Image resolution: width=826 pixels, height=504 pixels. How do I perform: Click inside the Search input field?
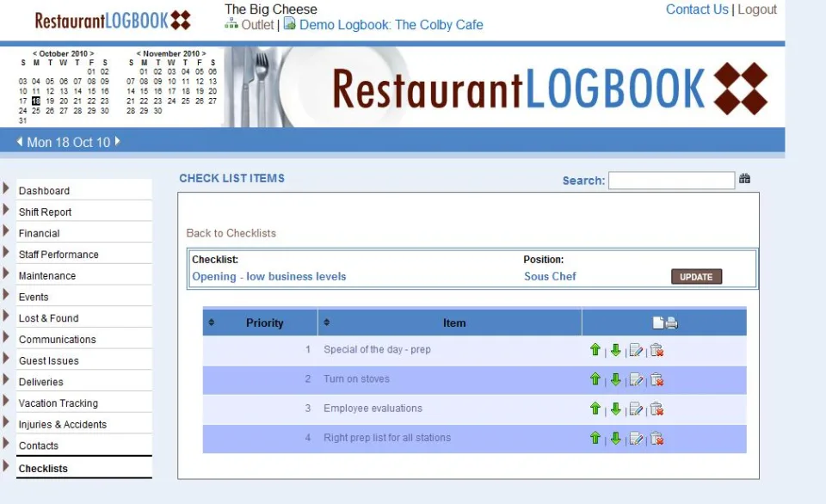tap(672, 180)
